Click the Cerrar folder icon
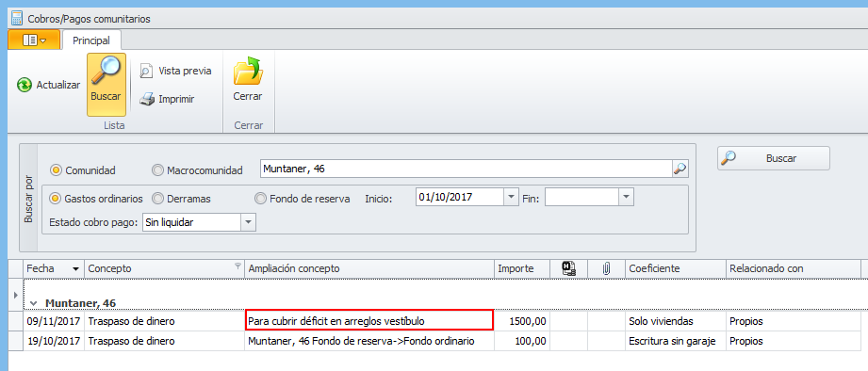Viewport: 868px width, 371px height. (x=248, y=71)
